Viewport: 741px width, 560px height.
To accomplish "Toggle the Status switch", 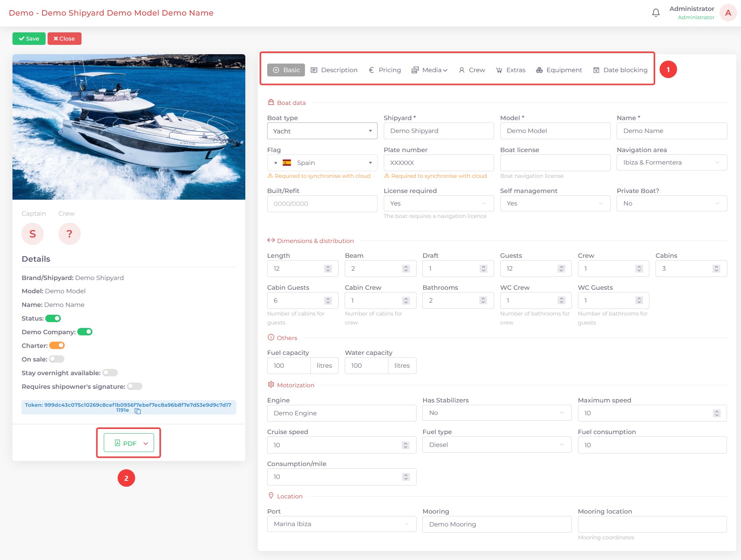I will [53, 318].
